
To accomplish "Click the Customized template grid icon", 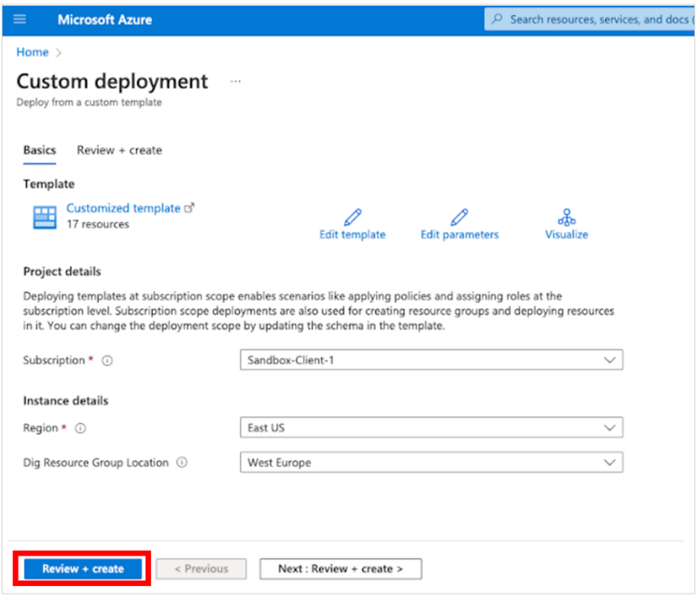I will [45, 217].
